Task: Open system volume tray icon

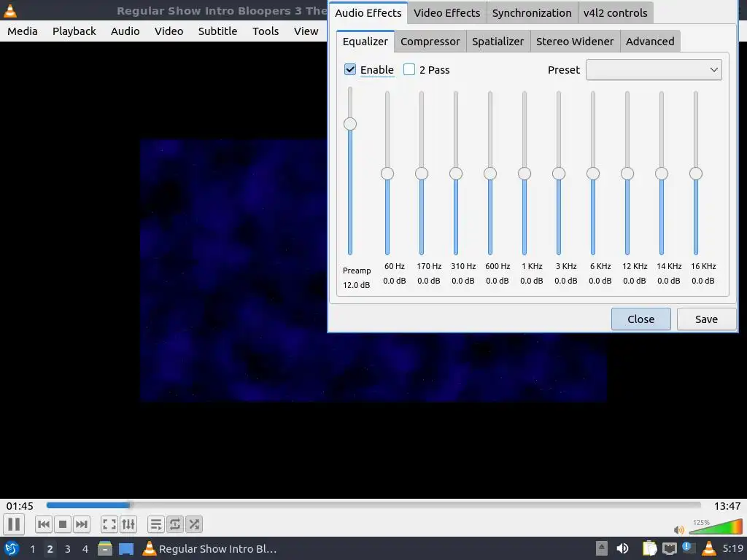Action: coord(622,548)
